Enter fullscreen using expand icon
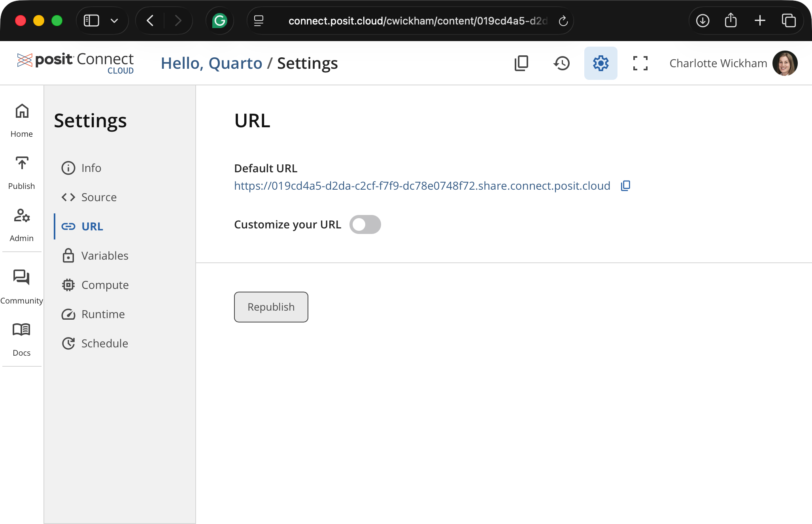The width and height of the screenshot is (812, 524). (x=640, y=63)
